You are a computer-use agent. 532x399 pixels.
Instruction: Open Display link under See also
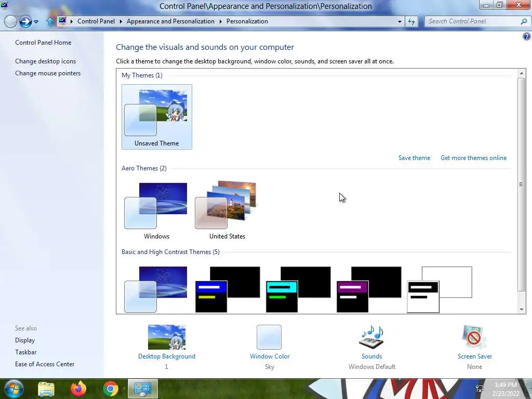pos(25,340)
